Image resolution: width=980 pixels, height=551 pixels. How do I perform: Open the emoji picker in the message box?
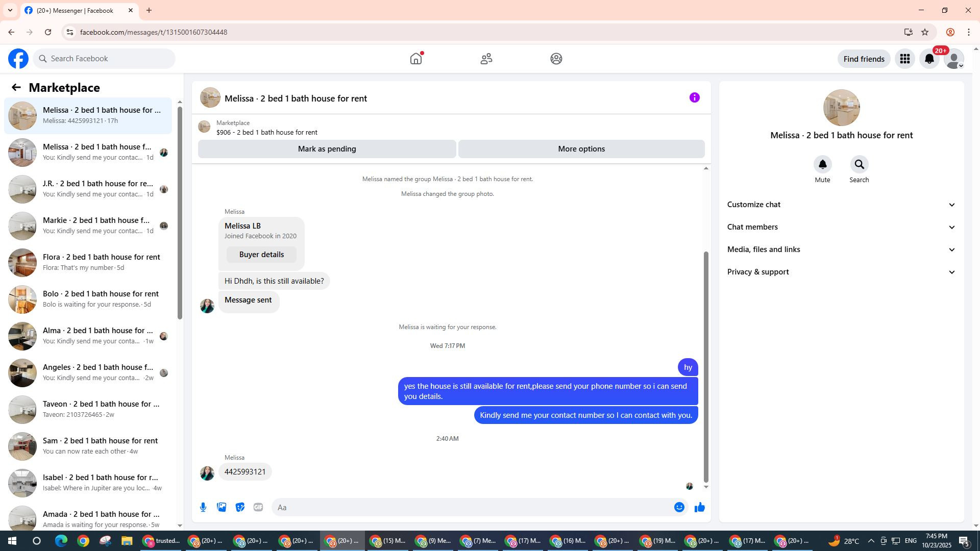(679, 507)
